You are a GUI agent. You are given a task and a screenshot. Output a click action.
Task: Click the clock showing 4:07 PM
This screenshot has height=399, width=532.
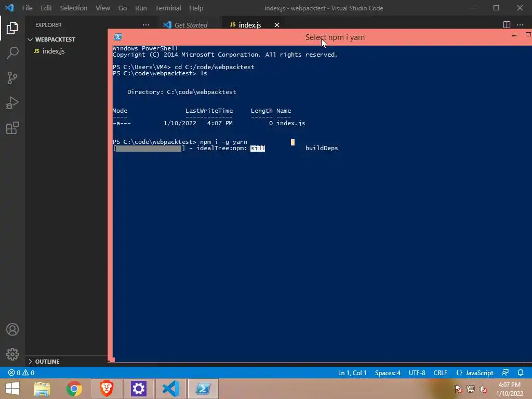click(509, 385)
